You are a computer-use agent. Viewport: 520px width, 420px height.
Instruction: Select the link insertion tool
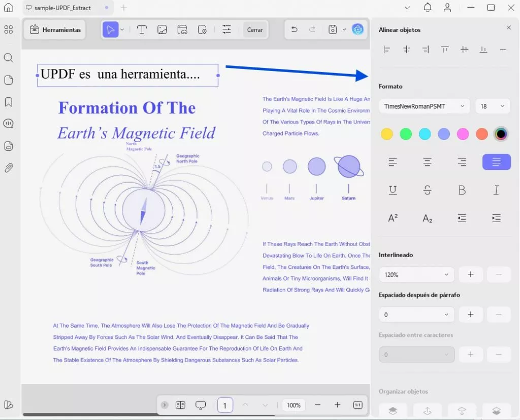182,30
